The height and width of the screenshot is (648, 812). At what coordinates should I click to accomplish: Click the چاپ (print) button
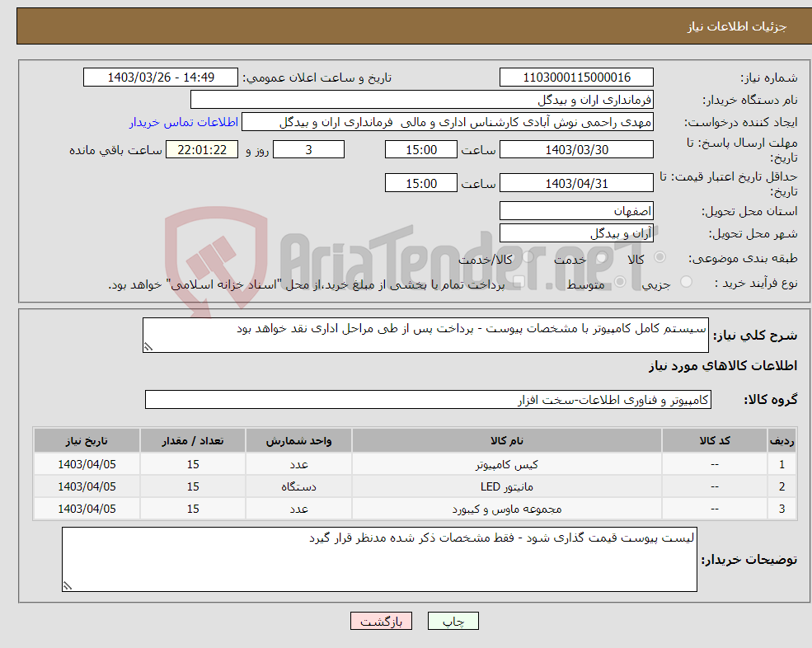point(453,621)
